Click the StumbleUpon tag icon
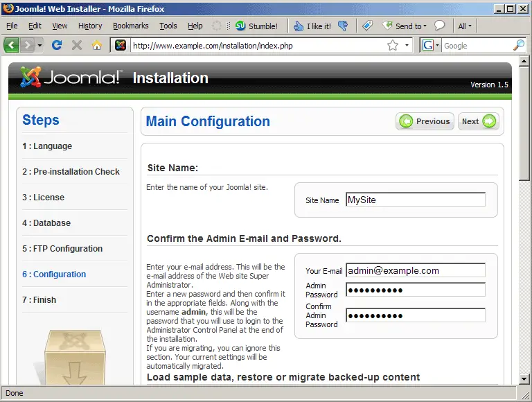 tap(367, 26)
